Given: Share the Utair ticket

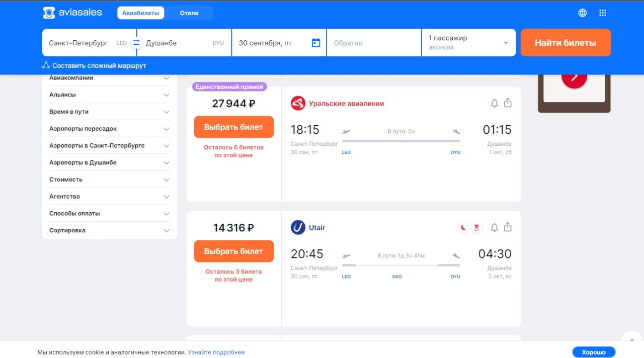Looking at the screenshot, I should (x=508, y=227).
